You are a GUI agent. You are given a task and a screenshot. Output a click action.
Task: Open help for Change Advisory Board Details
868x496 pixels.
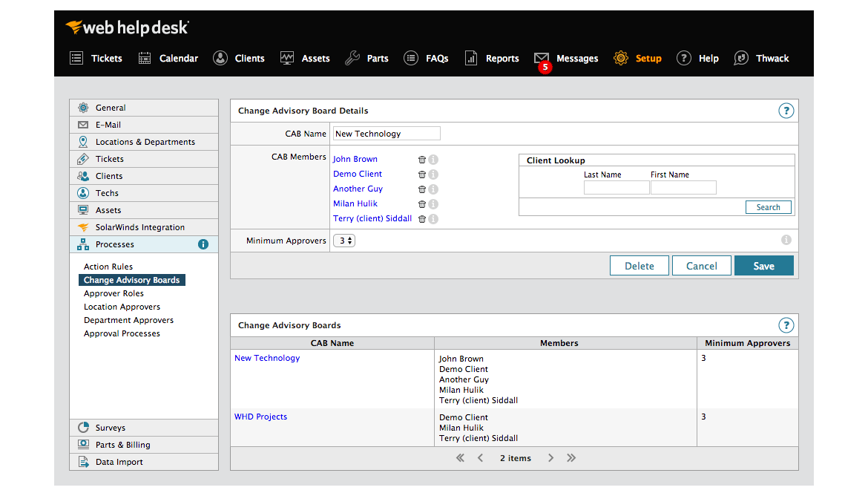point(786,111)
